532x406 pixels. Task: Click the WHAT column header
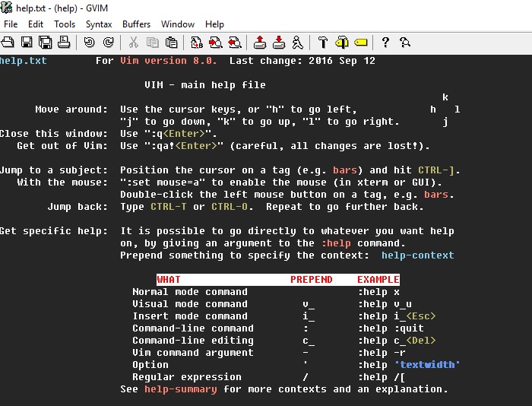click(x=169, y=279)
